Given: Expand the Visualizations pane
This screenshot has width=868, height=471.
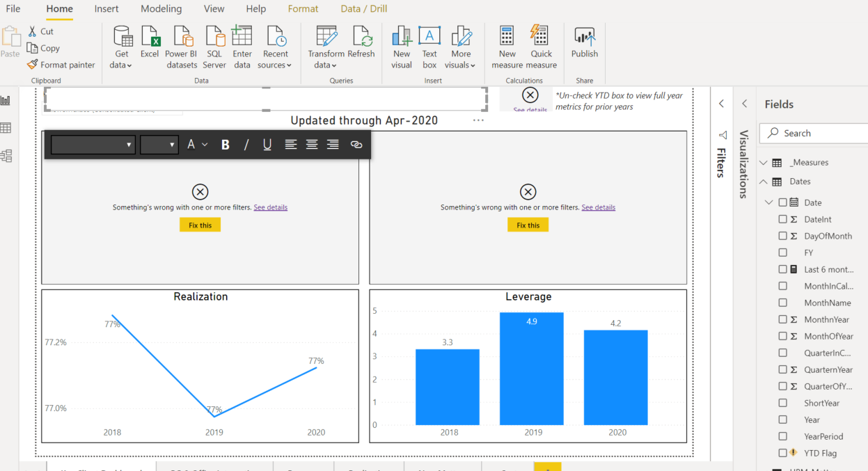Looking at the screenshot, I should pos(744,104).
